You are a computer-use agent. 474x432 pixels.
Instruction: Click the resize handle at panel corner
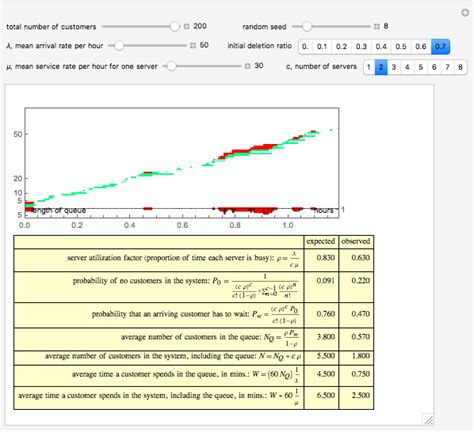pyautogui.click(x=428, y=419)
